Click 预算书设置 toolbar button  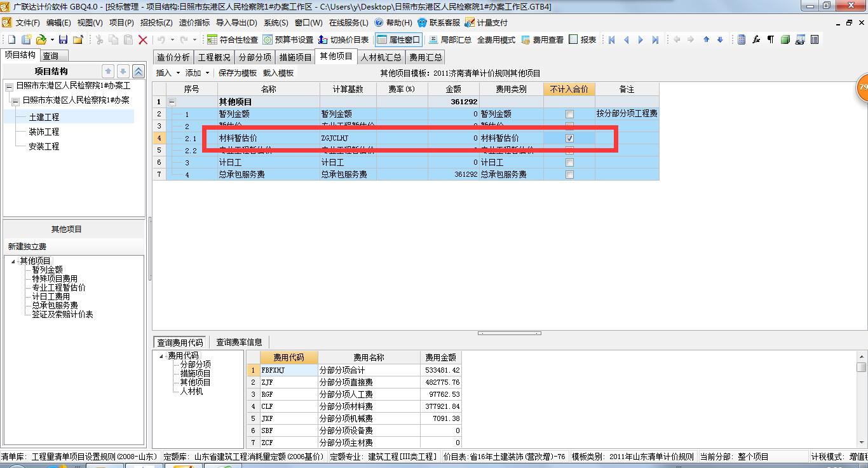tap(288, 39)
